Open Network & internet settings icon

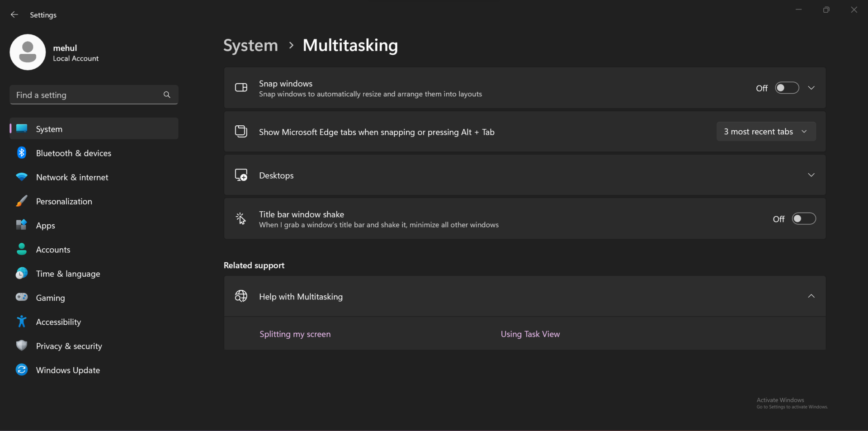point(22,177)
